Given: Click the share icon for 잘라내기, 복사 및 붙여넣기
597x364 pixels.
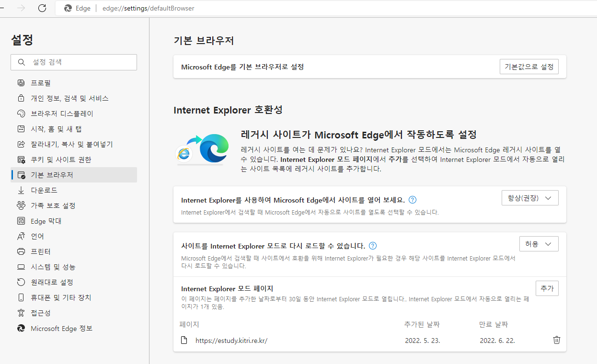Looking at the screenshot, I should (x=21, y=144).
